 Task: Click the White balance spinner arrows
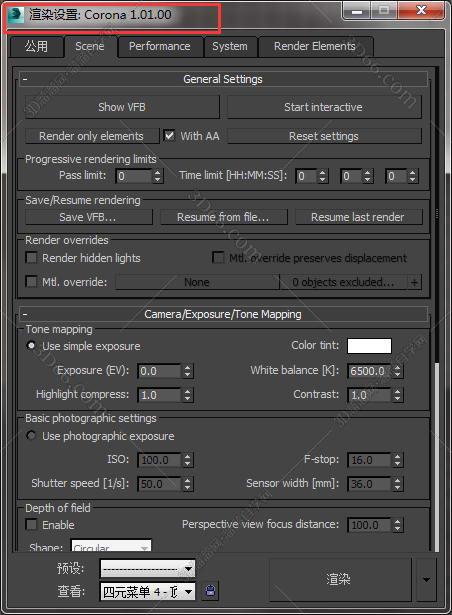tap(397, 371)
